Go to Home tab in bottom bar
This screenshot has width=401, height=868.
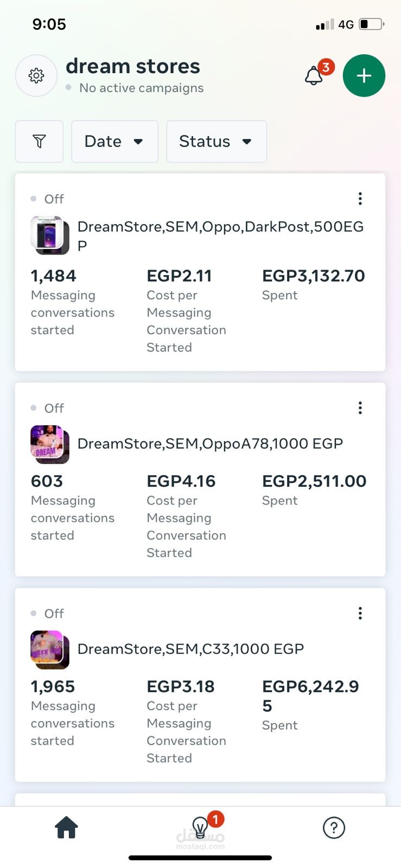(x=66, y=828)
